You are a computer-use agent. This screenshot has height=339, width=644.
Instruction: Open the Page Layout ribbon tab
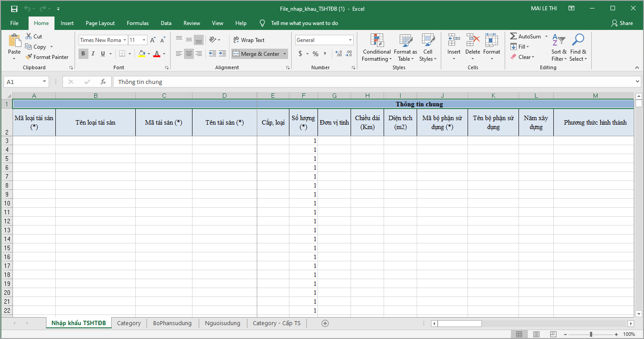point(100,23)
